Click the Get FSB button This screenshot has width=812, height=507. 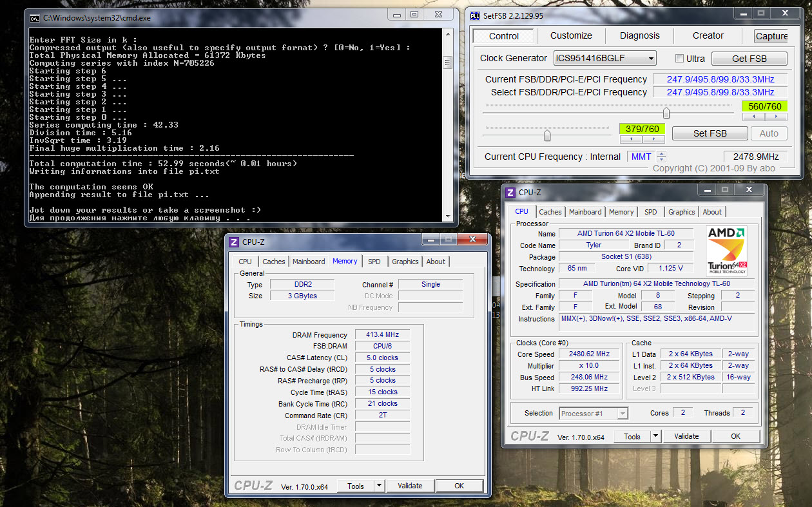click(749, 59)
